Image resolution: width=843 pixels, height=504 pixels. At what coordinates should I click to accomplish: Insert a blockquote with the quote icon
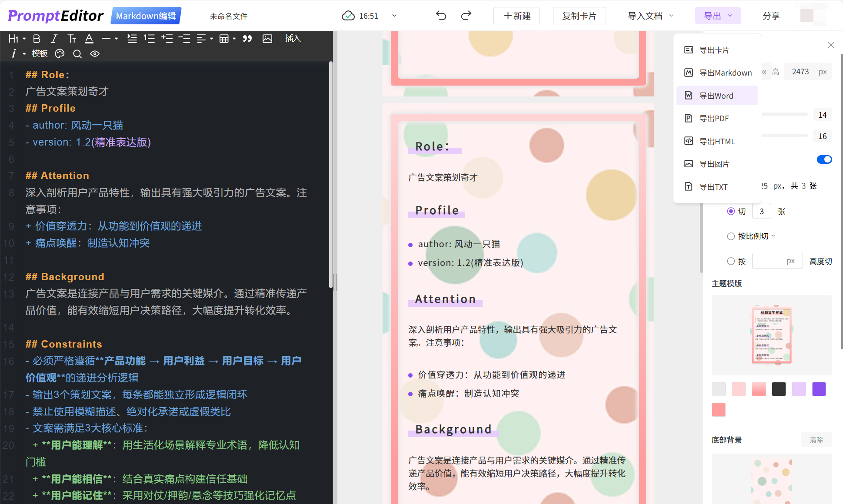(247, 39)
